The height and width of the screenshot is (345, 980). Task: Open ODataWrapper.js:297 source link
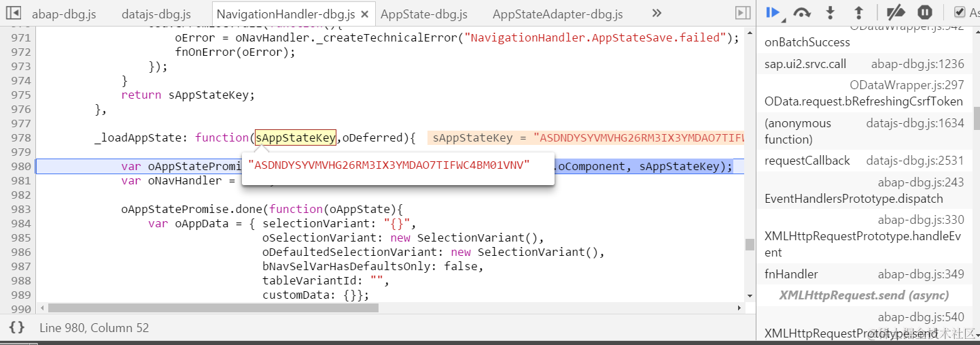907,85
